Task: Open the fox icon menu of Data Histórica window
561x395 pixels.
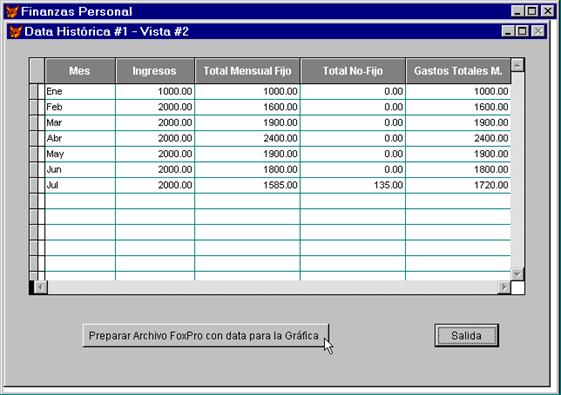Action: coord(15,31)
